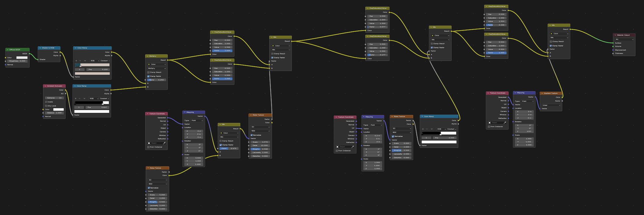The height and width of the screenshot is (215, 644).
Task: Open Linear dropdown in Gradient Texture
Action: (551, 105)
